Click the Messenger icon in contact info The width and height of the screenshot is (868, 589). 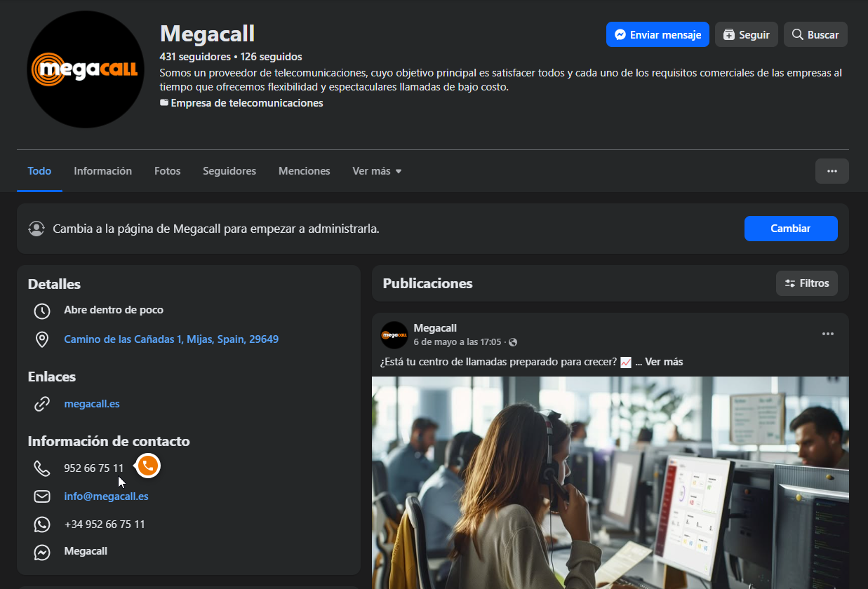coord(42,553)
